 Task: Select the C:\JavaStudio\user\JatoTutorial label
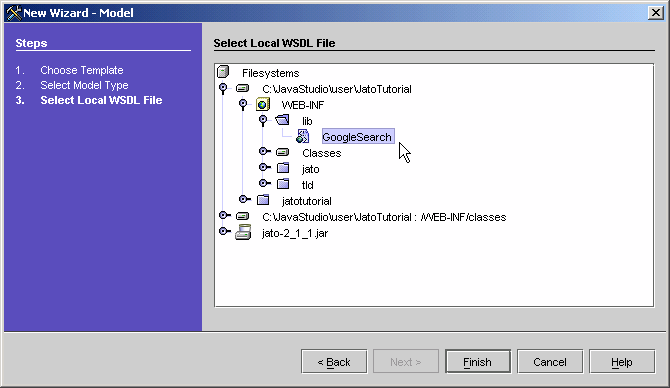pos(337,89)
